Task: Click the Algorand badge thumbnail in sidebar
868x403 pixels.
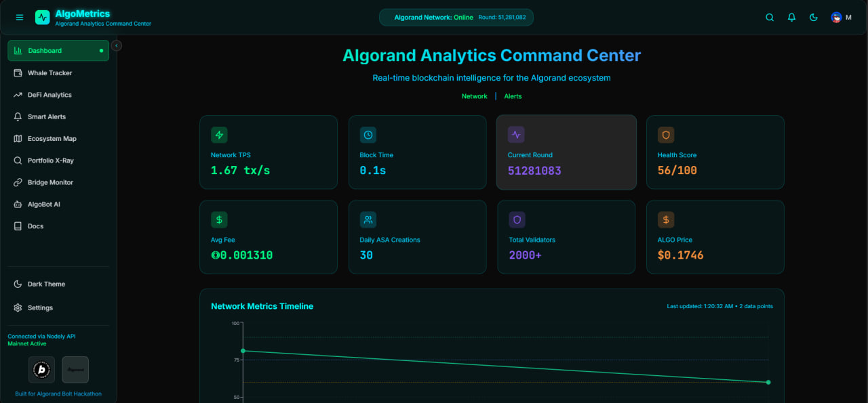Action: tap(75, 370)
